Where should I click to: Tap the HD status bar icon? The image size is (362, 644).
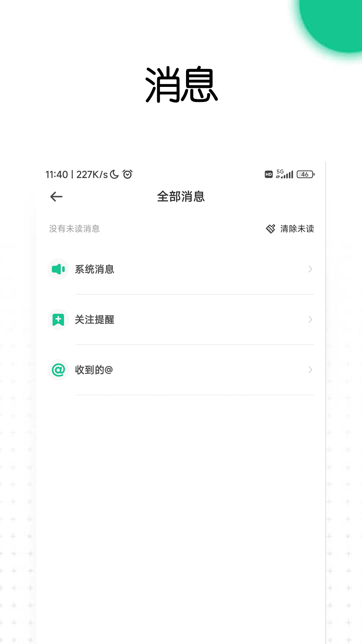268,174
